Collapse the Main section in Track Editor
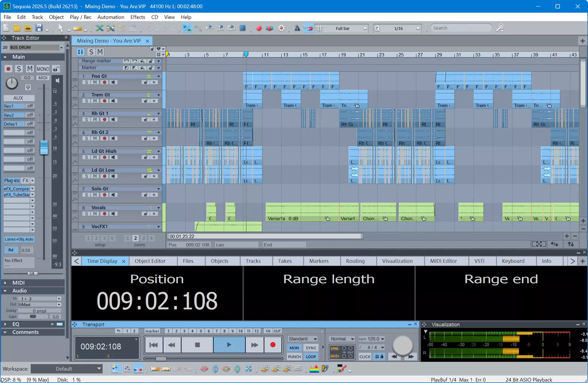This screenshot has height=383, width=588. pos(5,57)
